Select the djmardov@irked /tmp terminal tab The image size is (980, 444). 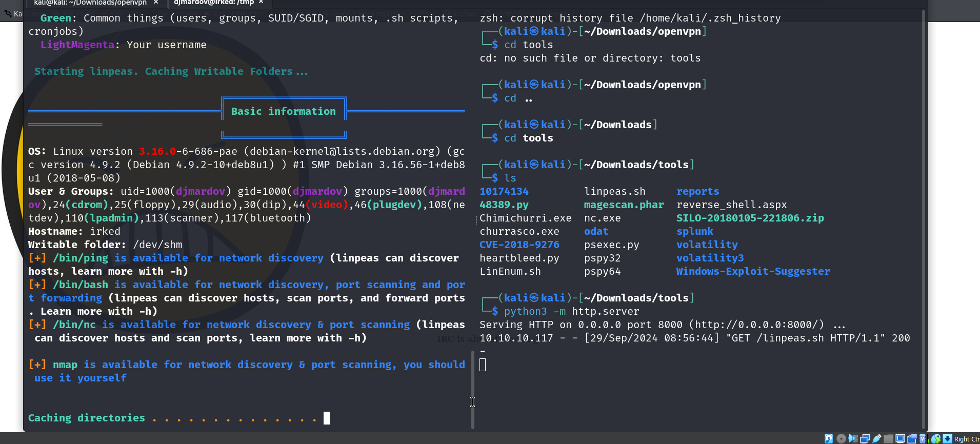point(213,3)
